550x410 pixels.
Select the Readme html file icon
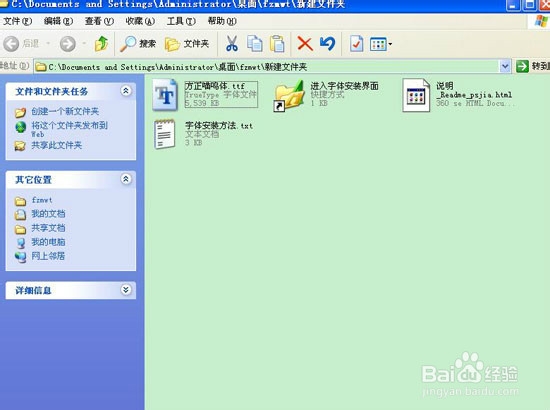point(416,95)
